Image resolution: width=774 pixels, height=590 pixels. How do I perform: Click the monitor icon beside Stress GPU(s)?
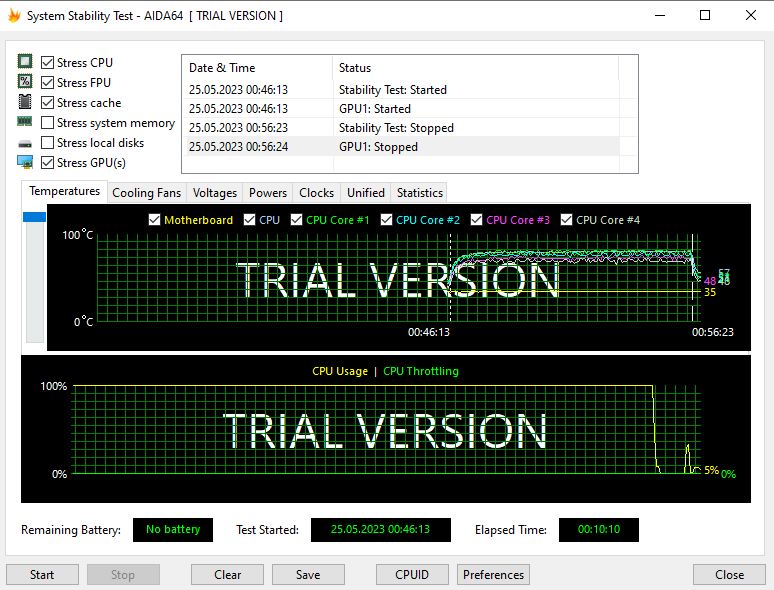[x=25, y=162]
